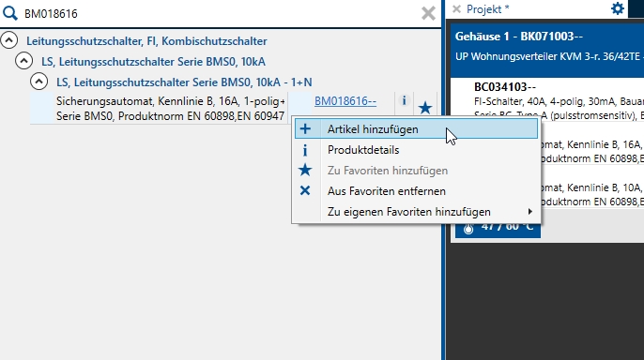
Task: Select the Sicherungsautomat Kennlinie B, 16A description
Action: tap(171, 109)
